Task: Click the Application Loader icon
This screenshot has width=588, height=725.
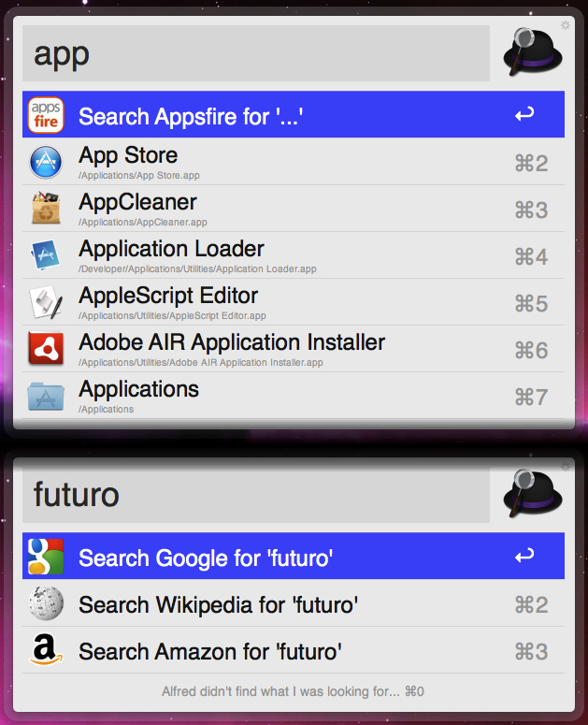Action: point(45,254)
